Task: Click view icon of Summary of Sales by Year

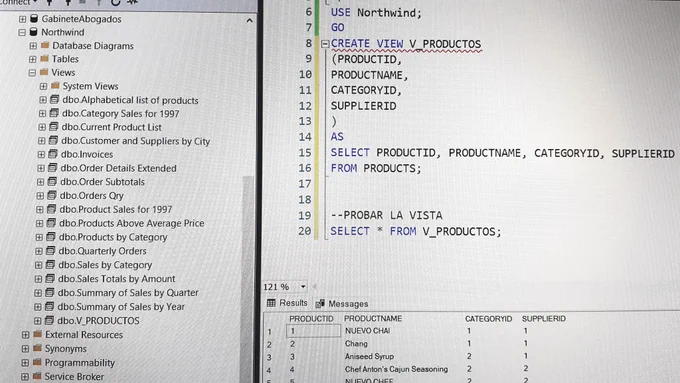Action: click(49, 306)
